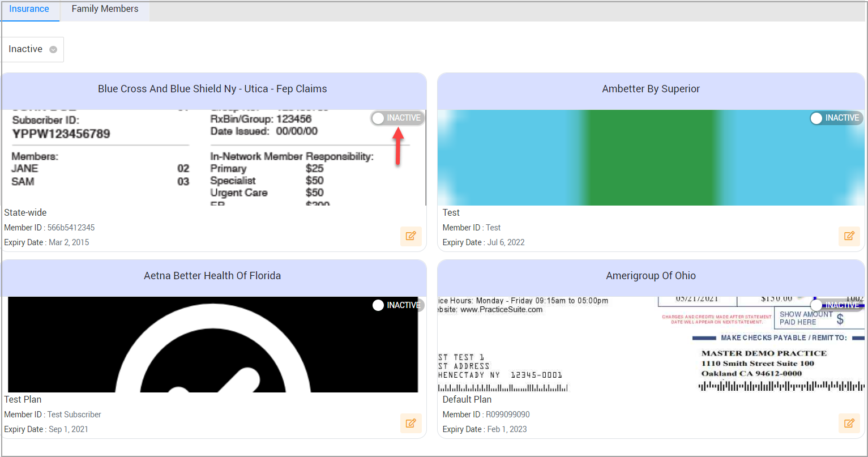Click edit icon for Aetna Better Health
The image size is (868, 457).
[x=411, y=423]
